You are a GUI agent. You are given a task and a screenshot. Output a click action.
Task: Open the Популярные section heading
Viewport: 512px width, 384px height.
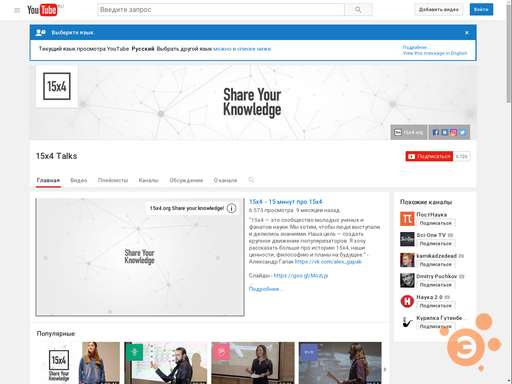point(56,334)
